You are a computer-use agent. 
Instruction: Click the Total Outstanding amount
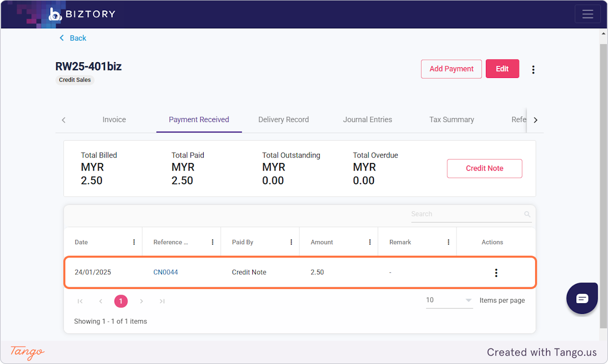click(x=273, y=174)
